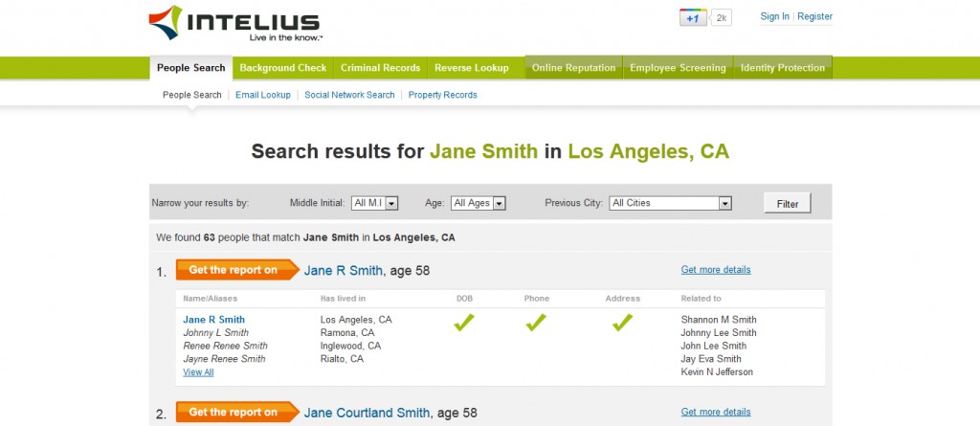Click relative Johnny Lee Smith
This screenshot has width=980, height=426.
(x=719, y=333)
